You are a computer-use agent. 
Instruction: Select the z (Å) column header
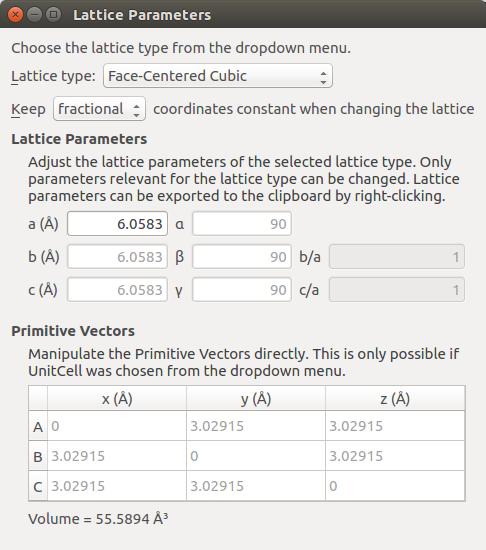pyautogui.click(x=395, y=398)
